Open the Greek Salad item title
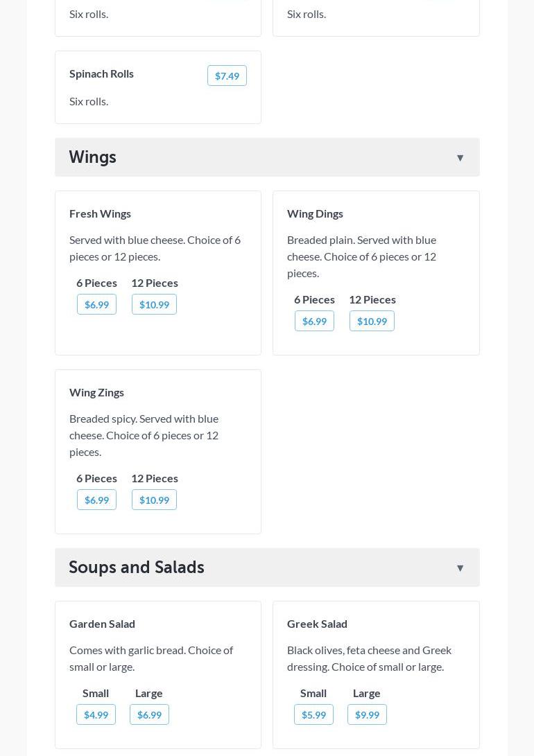This screenshot has width=534, height=756. [x=317, y=624]
